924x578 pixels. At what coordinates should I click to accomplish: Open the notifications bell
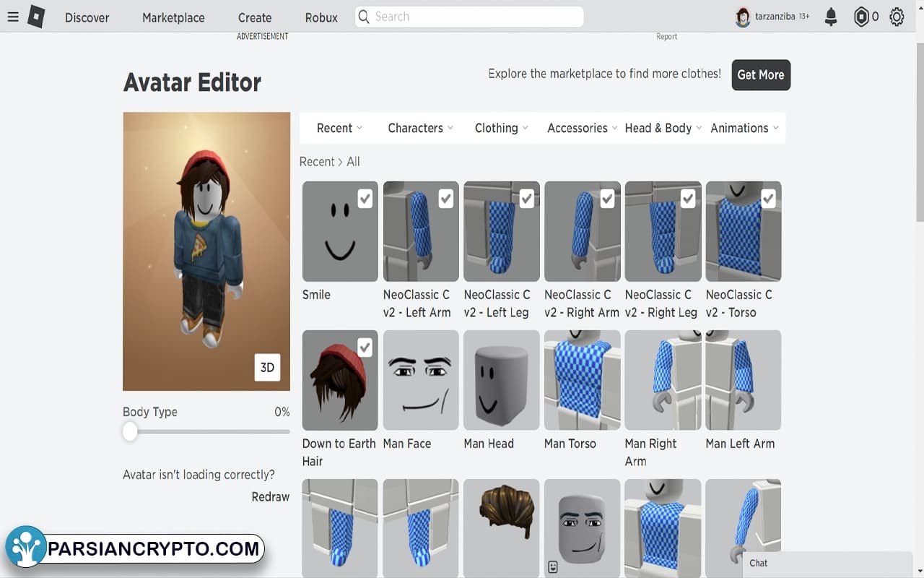point(831,17)
